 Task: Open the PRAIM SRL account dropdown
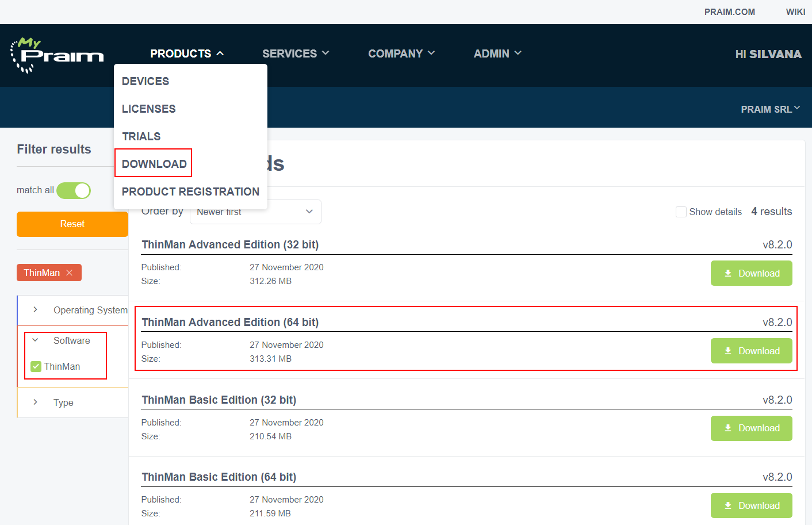pyautogui.click(x=770, y=109)
